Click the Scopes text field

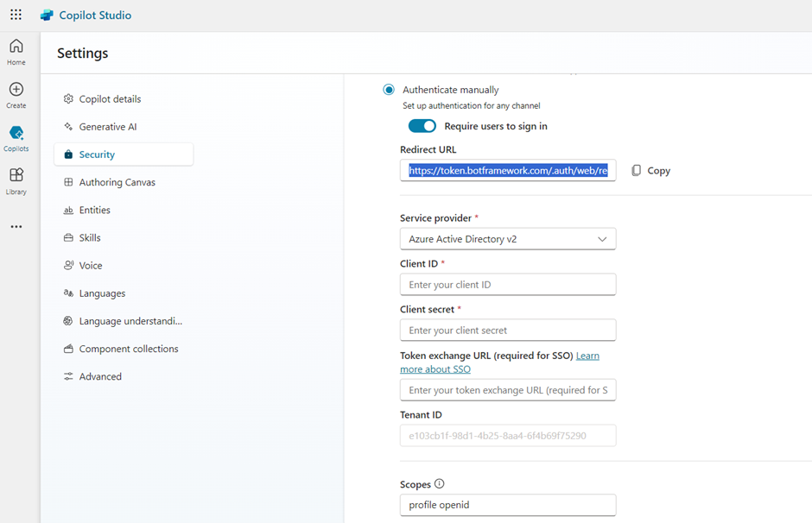pyautogui.click(x=508, y=505)
